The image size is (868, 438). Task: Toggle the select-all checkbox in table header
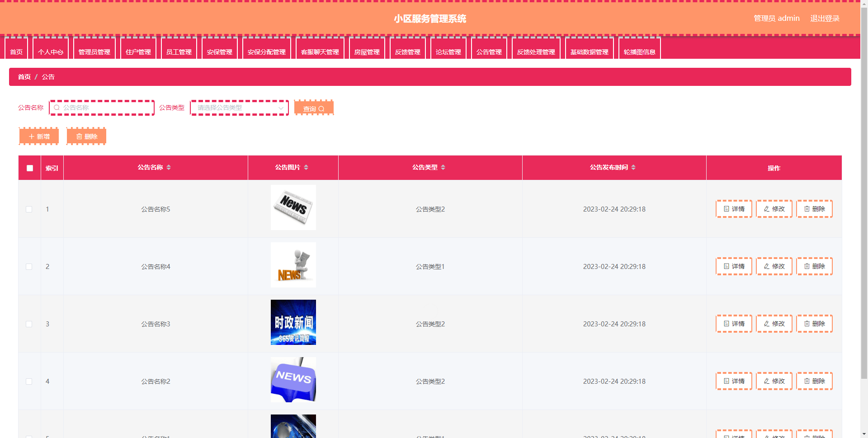coord(30,168)
